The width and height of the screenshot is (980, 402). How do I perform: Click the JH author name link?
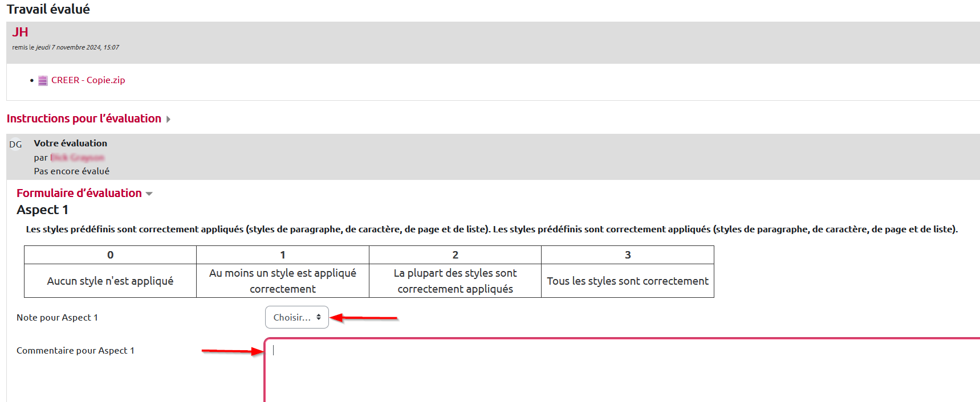20,32
